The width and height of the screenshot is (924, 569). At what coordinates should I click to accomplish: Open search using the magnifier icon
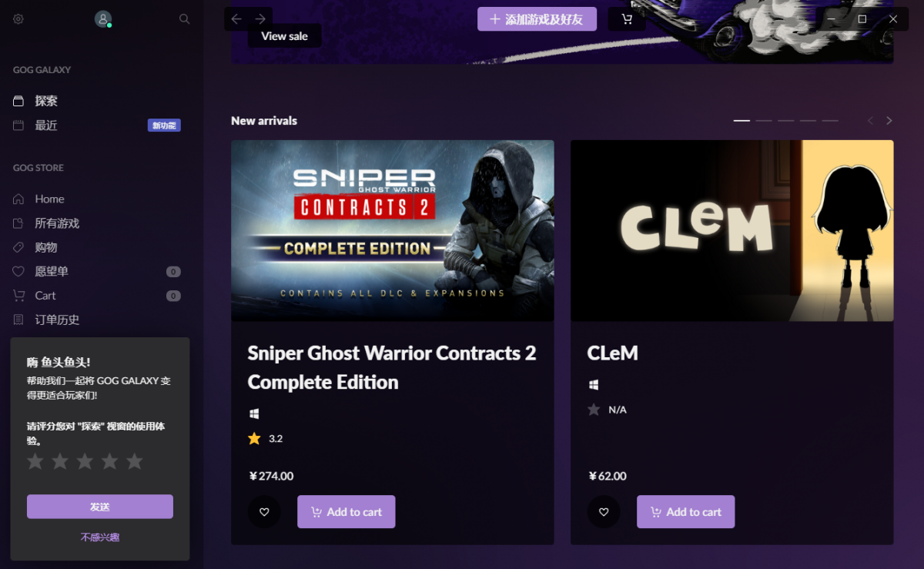tap(184, 18)
